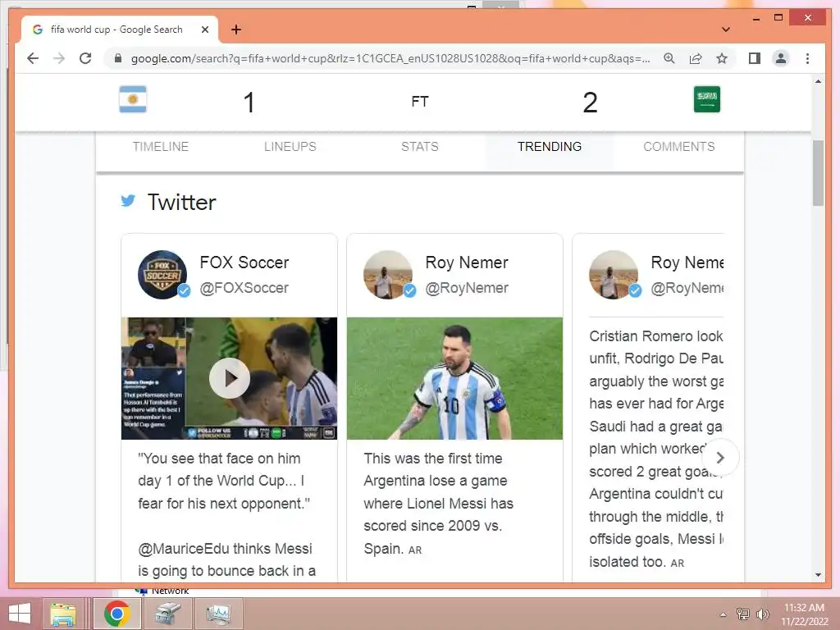Go back to the previous page
The height and width of the screenshot is (630, 840).
pyautogui.click(x=33, y=58)
